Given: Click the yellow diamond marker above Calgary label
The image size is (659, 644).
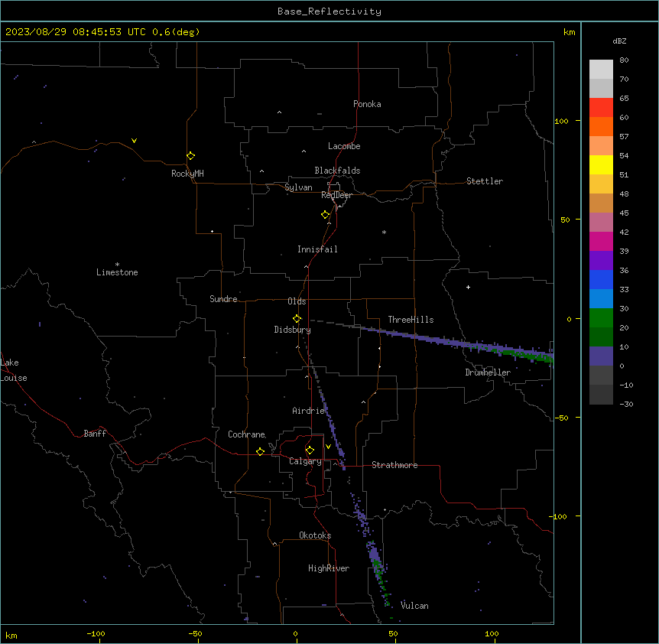Looking at the screenshot, I should click(310, 450).
